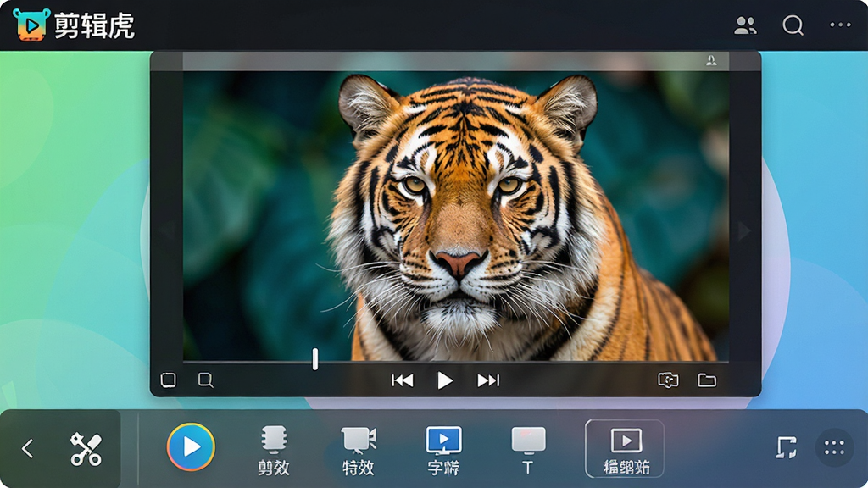868x488 pixels.
Task: Open the 剪效 tool
Action: pos(274,451)
